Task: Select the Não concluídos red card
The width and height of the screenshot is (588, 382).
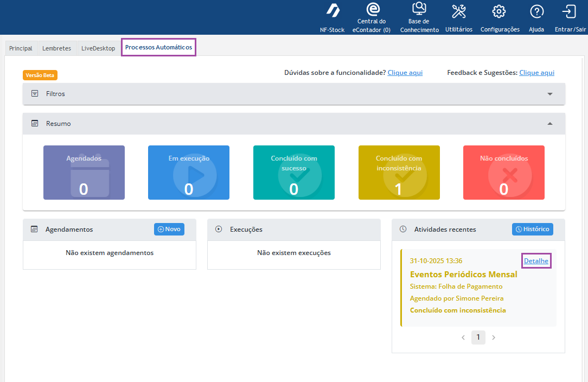Action: 504,173
